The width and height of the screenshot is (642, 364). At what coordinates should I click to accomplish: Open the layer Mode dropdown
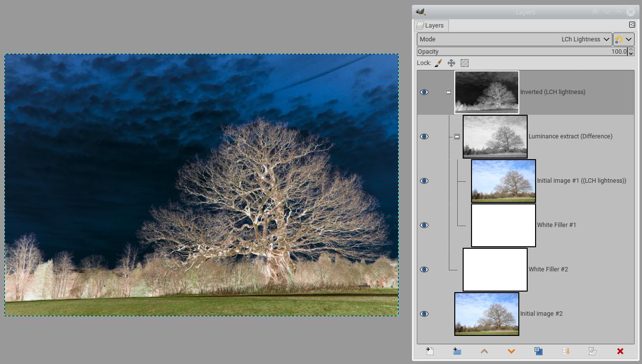(514, 39)
